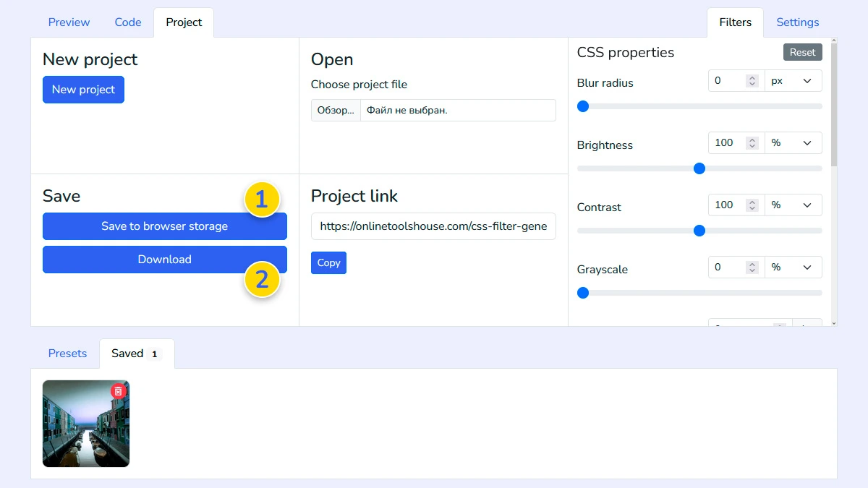The width and height of the screenshot is (868, 488).
Task: Open the Contrast unit dropdown
Action: pos(793,205)
